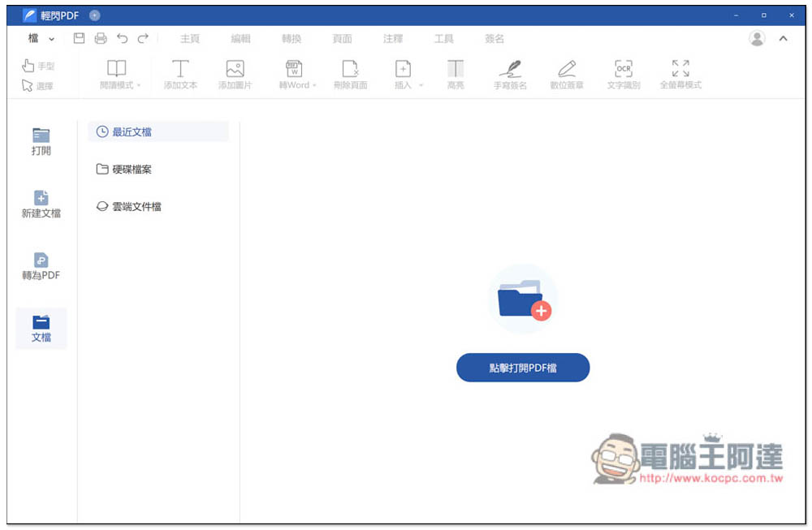Select 最近文檔 (recent documents)
This screenshot has width=812, height=530.
tap(158, 132)
